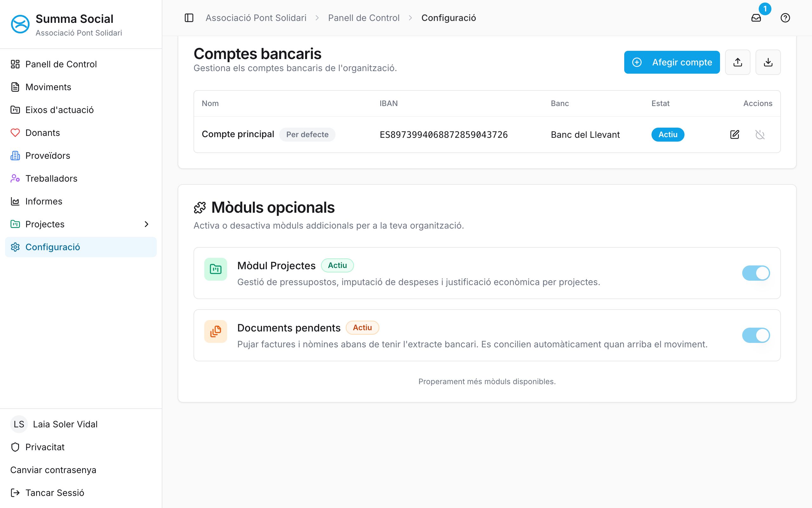Image resolution: width=812 pixels, height=508 pixels.
Task: Click the building icon next to Proveïdors
Action: pyautogui.click(x=15, y=156)
